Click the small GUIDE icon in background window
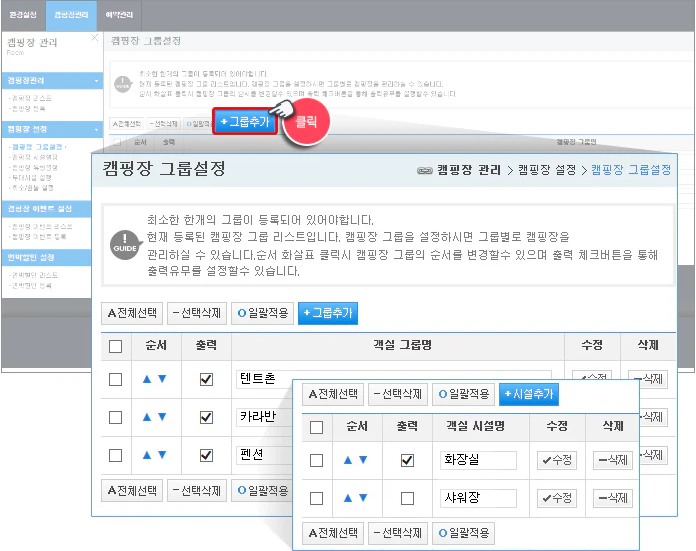Viewport: 696px width, 551px height. coord(123,84)
